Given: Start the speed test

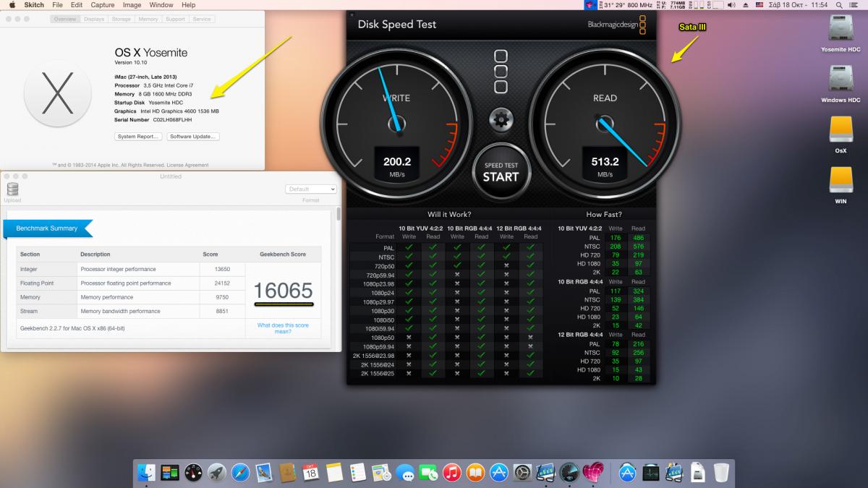Looking at the screenshot, I should 501,171.
